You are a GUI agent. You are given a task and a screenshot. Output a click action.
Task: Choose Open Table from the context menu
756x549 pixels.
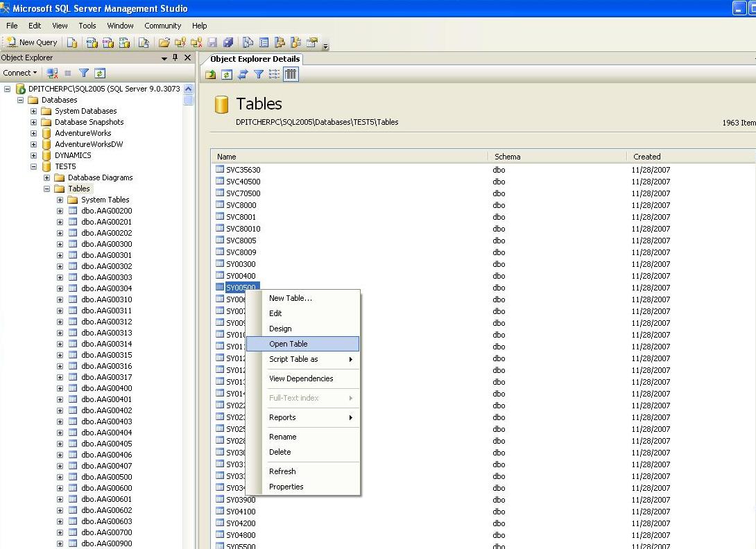[303, 344]
